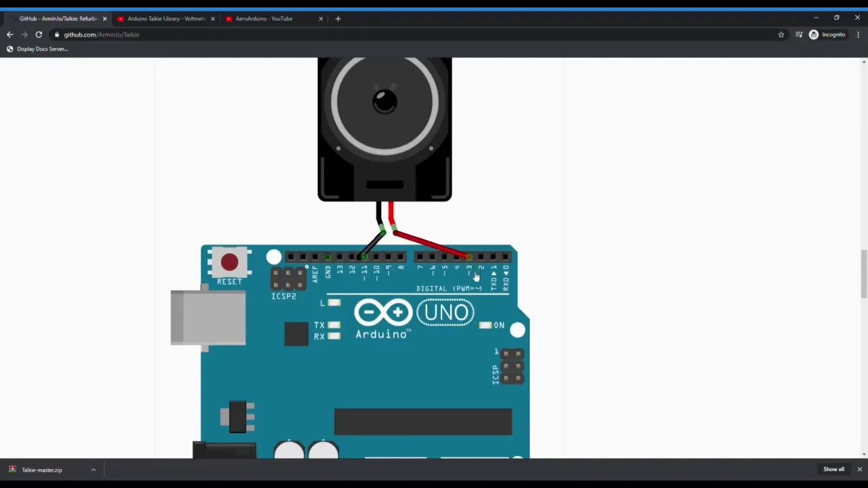Click the address bar showing github.com/ArminJo/Talkie
868x488 pixels.
point(414,35)
